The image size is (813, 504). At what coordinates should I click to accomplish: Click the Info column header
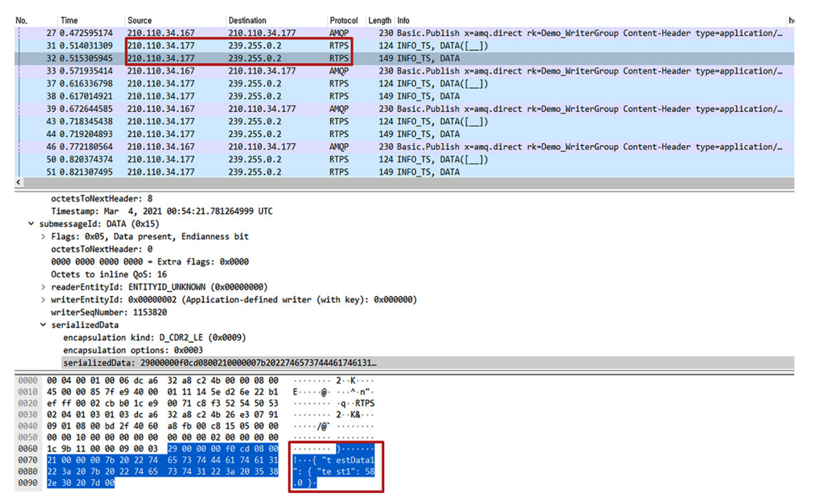pyautogui.click(x=403, y=21)
